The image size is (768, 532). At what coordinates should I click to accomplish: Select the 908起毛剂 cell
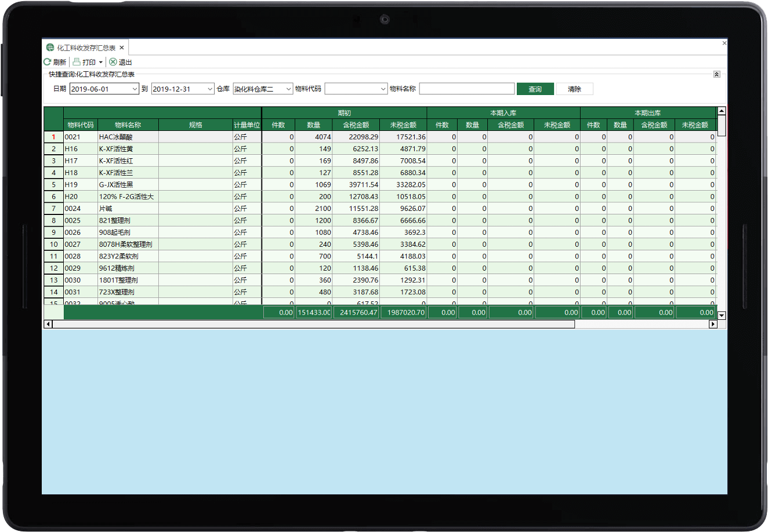128,232
